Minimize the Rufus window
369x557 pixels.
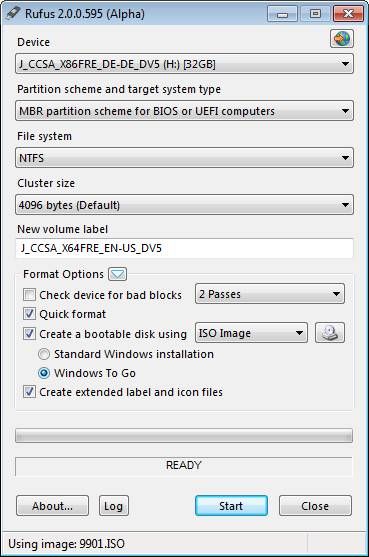[282, 14]
